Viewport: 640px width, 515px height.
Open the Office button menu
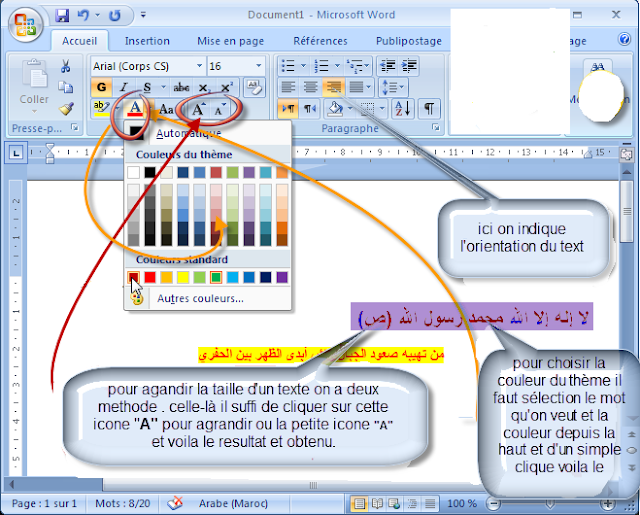26,24
